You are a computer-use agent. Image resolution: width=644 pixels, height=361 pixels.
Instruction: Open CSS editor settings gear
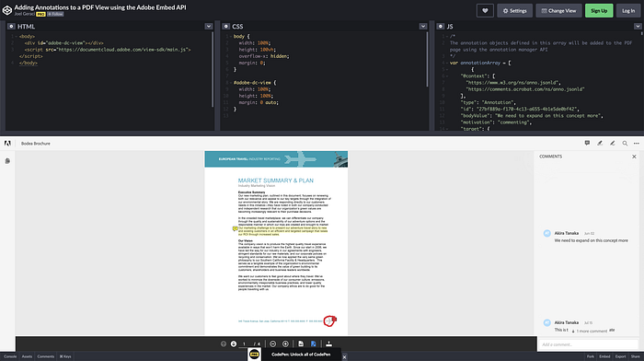[225, 27]
